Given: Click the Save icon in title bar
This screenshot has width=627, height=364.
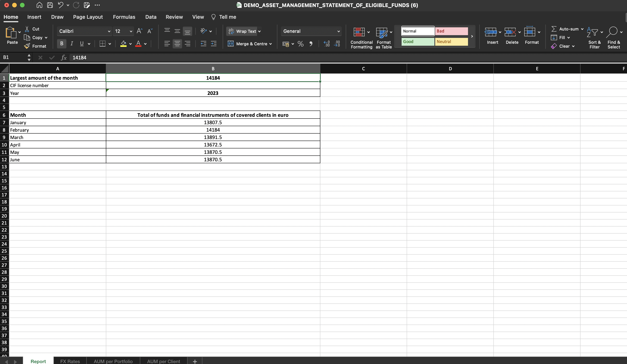Looking at the screenshot, I should [x=50, y=5].
